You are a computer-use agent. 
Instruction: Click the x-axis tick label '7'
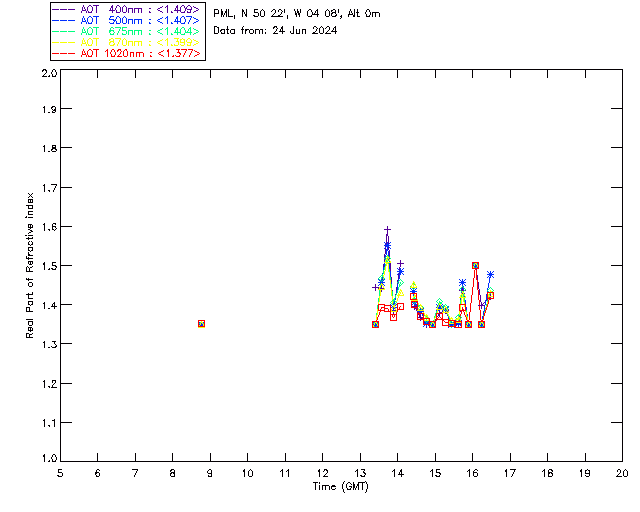(135, 473)
